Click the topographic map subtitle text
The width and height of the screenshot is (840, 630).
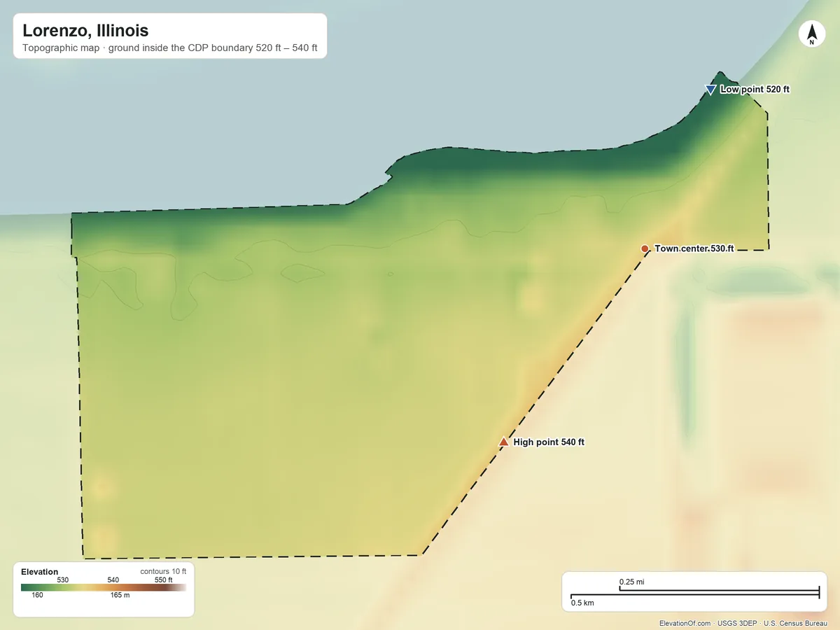pyautogui.click(x=170, y=50)
